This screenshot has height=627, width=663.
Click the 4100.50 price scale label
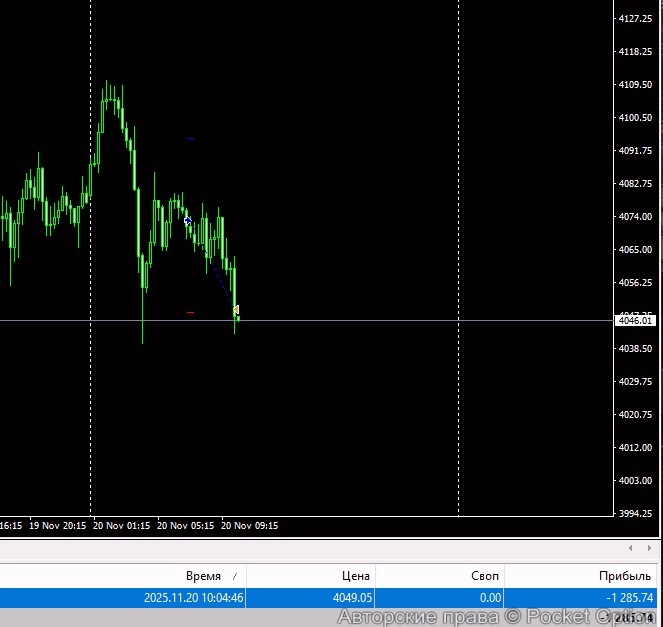coord(635,118)
